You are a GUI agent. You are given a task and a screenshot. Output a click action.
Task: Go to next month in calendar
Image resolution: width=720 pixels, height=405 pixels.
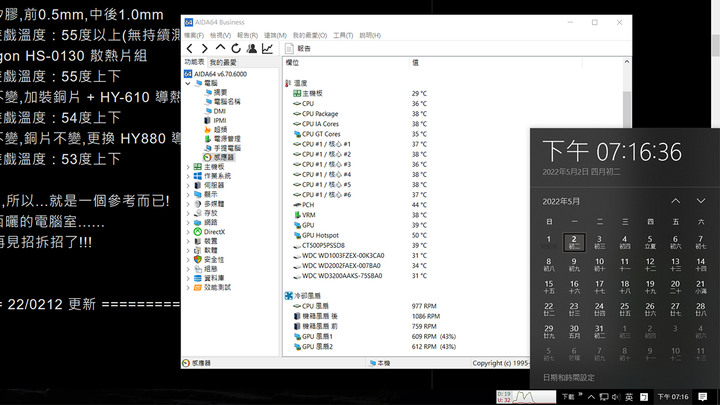tap(701, 201)
